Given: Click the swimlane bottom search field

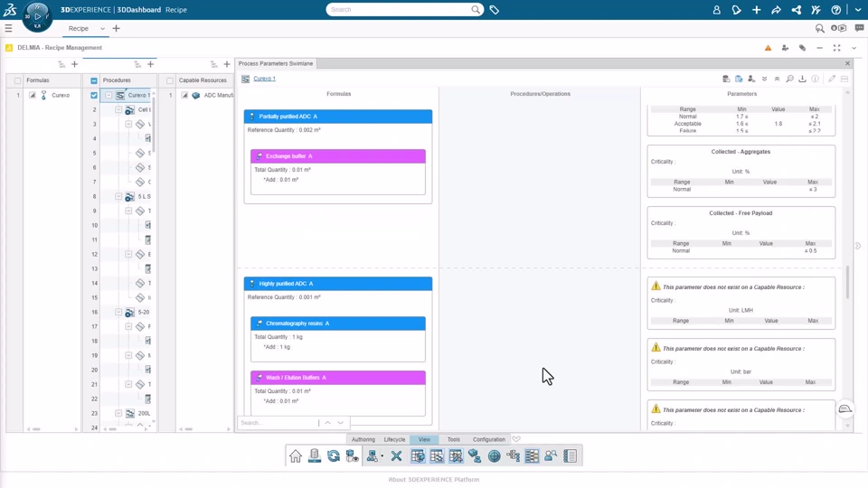Looking at the screenshot, I should point(278,423).
